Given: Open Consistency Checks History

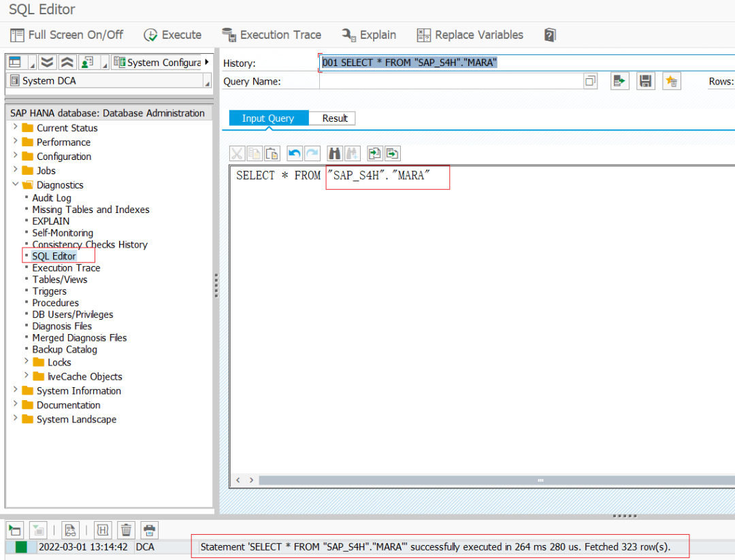Looking at the screenshot, I should click(90, 245).
